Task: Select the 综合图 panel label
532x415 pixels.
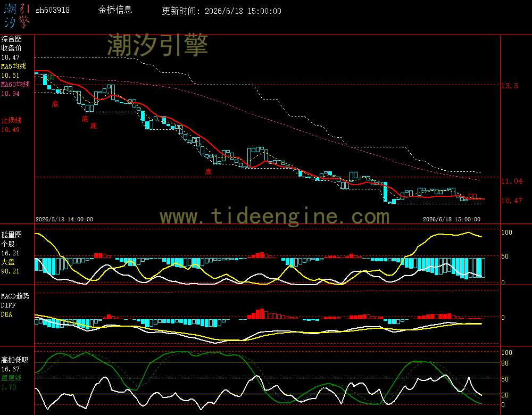Action: click(x=12, y=39)
